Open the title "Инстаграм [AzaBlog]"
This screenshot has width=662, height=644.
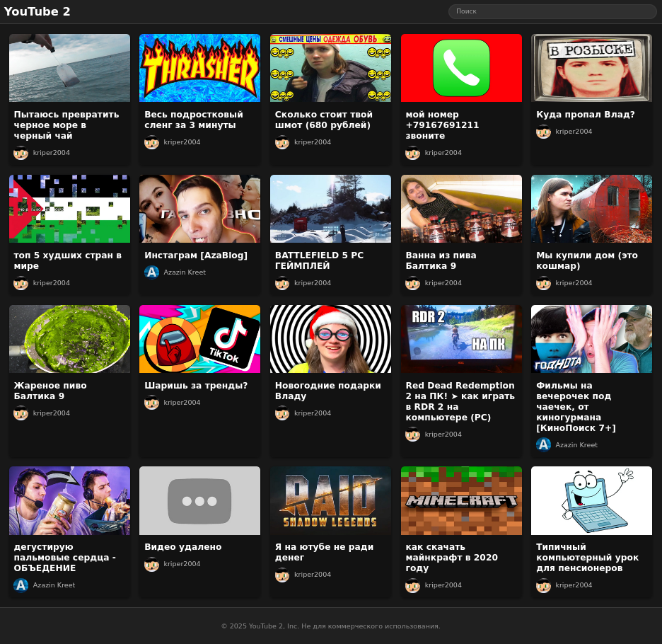(x=196, y=255)
